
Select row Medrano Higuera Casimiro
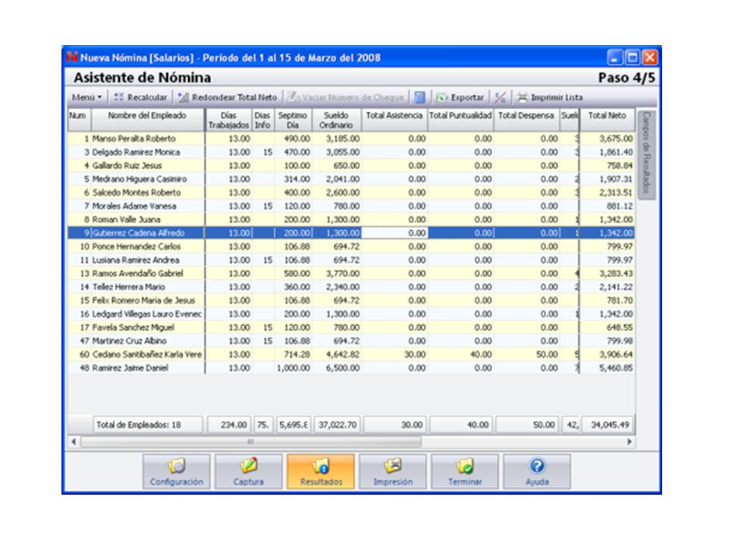click(x=351, y=179)
